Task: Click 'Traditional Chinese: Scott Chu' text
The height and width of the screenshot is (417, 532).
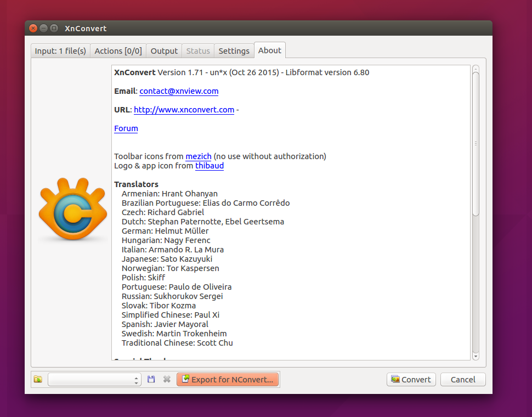Action: tap(177, 343)
